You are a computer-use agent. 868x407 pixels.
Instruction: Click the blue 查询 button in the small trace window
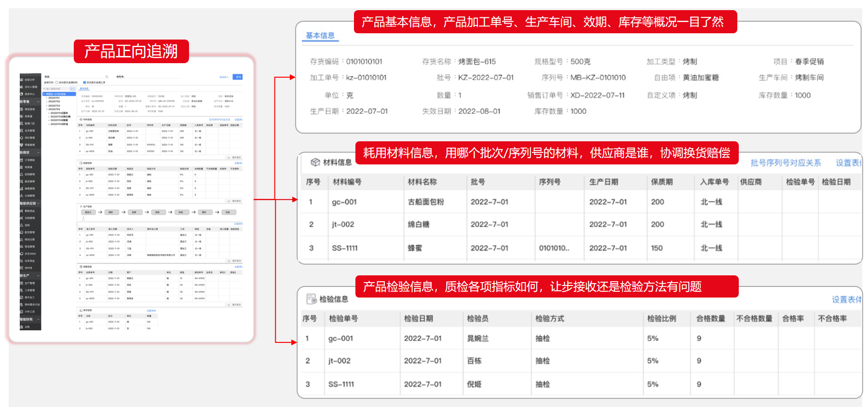tap(238, 77)
